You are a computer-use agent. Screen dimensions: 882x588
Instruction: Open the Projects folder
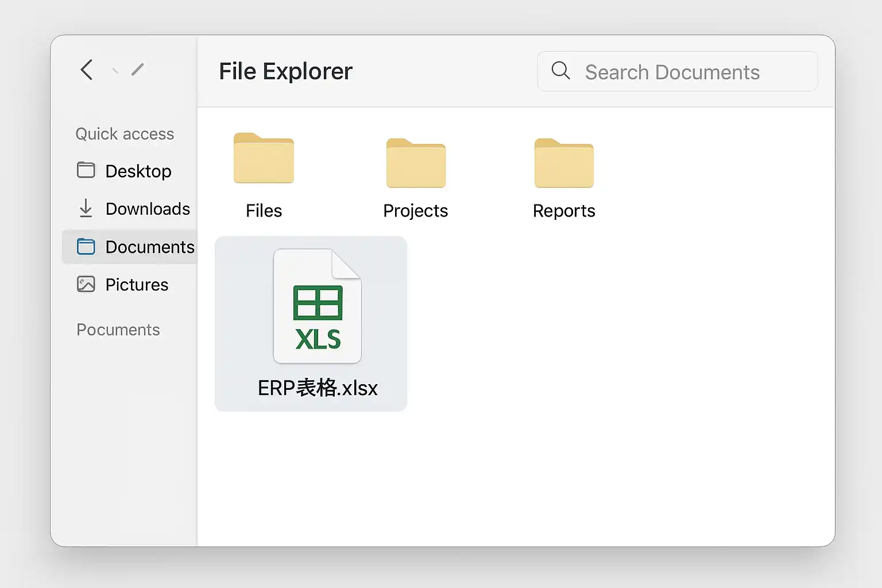click(x=416, y=163)
